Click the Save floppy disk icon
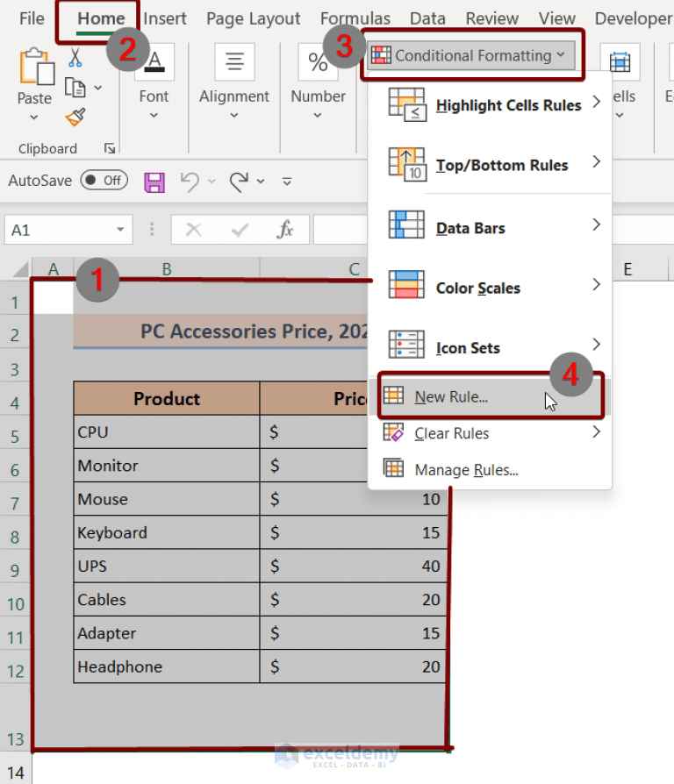 [x=154, y=182]
